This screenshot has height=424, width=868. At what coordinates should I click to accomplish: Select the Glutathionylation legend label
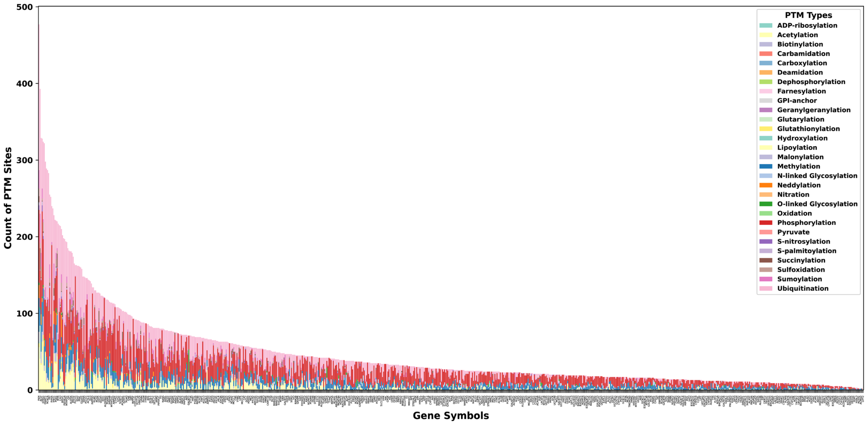pos(808,129)
